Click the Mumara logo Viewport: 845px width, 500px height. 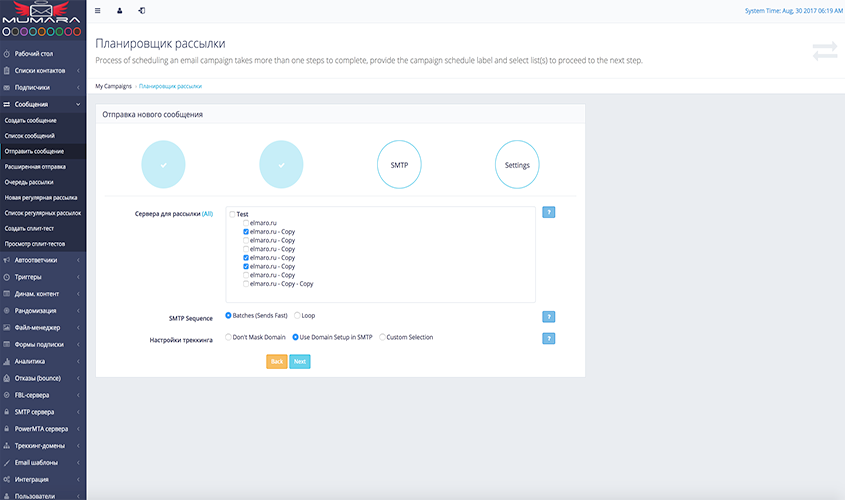(42, 19)
